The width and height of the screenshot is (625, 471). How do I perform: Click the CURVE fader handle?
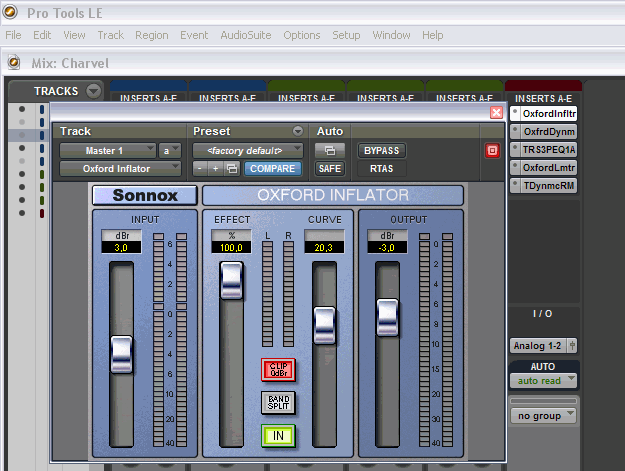click(324, 325)
